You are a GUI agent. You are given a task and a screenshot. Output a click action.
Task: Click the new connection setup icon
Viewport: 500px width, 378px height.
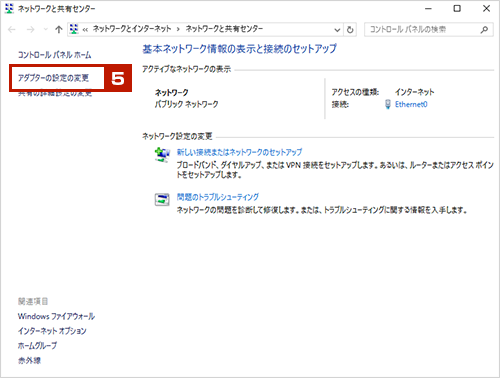pyautogui.click(x=162, y=155)
